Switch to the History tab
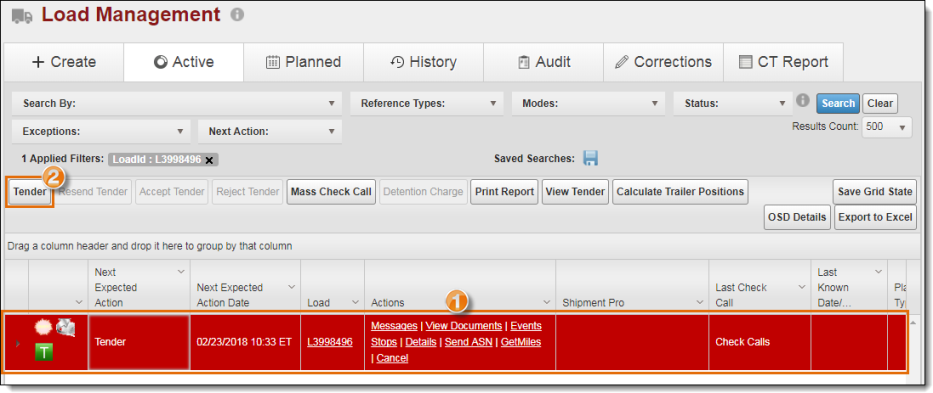Screen dimensions: 933x393 424,62
